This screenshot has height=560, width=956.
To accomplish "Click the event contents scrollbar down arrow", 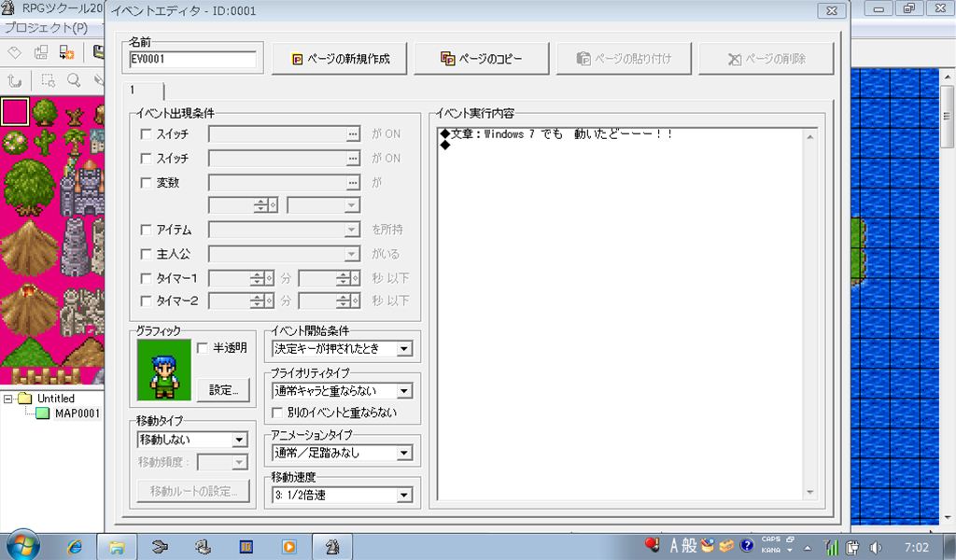I will 809,493.
